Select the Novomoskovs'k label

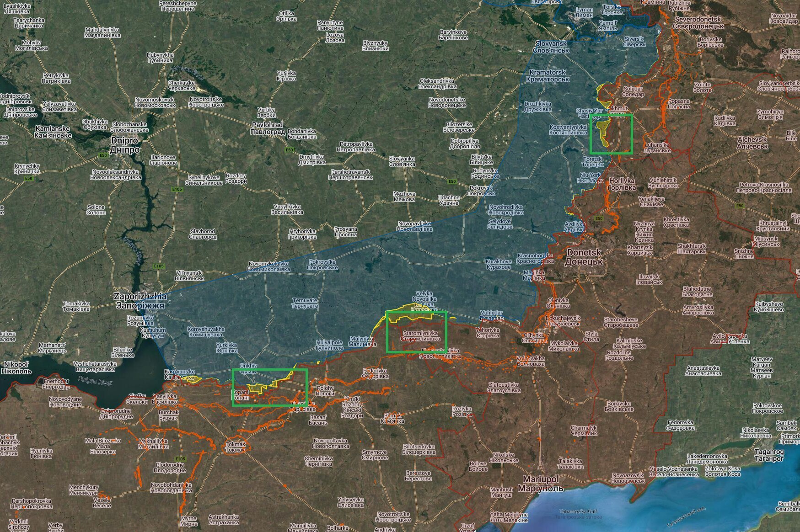[155, 102]
